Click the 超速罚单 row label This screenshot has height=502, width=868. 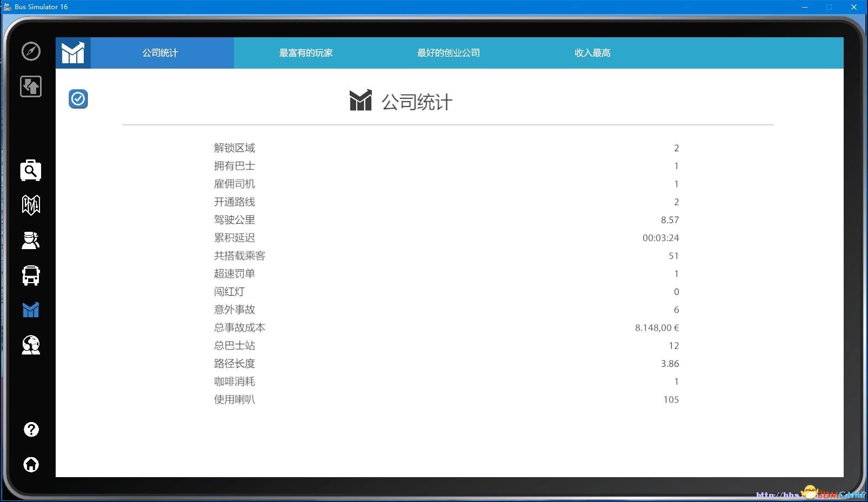point(235,274)
